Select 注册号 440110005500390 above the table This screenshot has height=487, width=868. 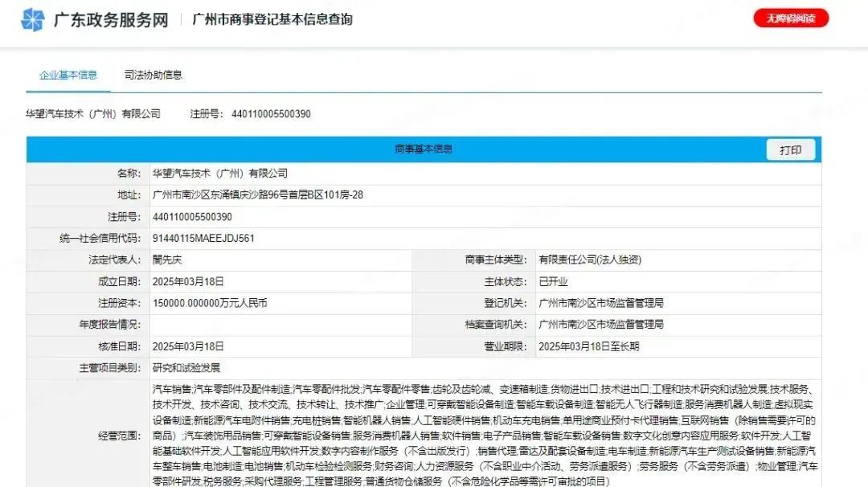click(x=250, y=114)
